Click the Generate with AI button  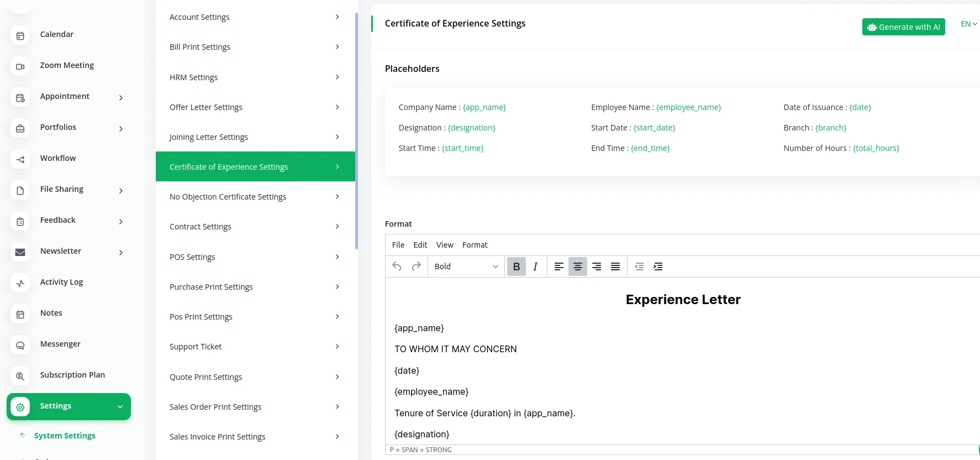[903, 27]
